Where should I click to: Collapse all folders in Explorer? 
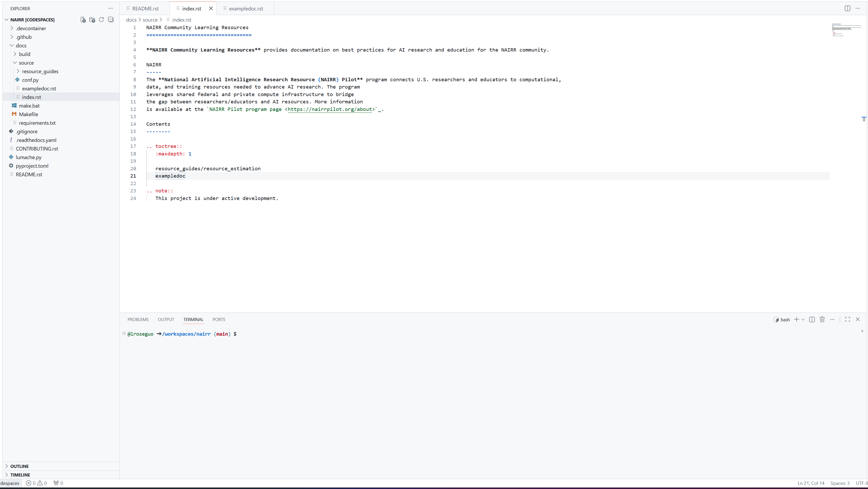tap(110, 20)
